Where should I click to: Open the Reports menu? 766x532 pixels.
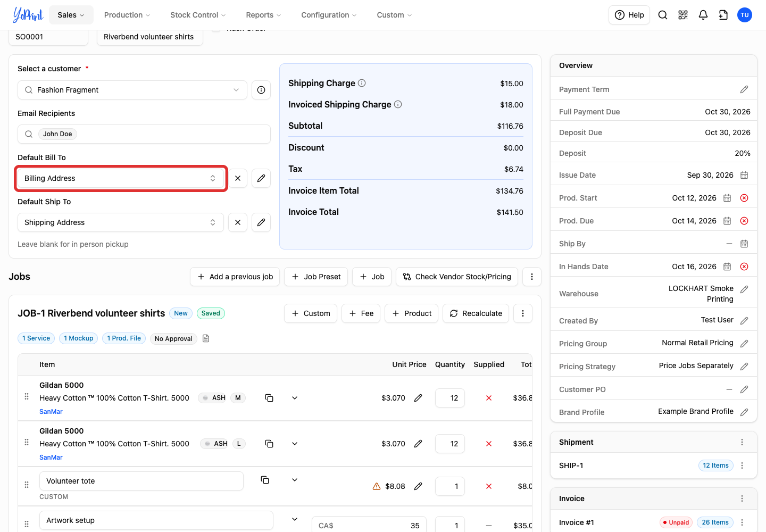263,15
